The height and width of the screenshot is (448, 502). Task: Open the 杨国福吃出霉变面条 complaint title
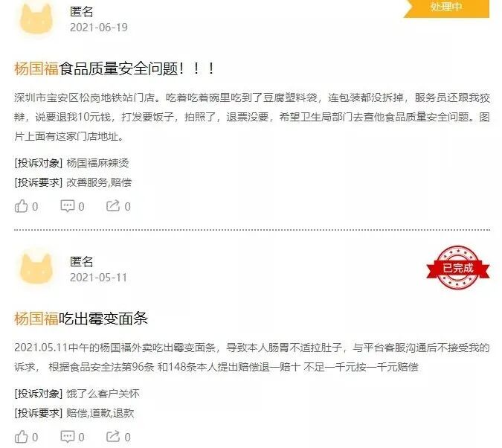click(x=81, y=319)
